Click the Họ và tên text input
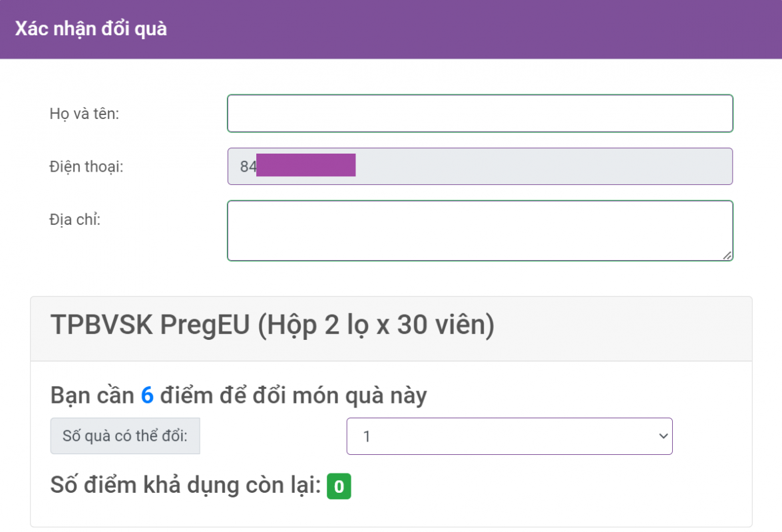Screen dimensions: 782x532 coord(479,114)
